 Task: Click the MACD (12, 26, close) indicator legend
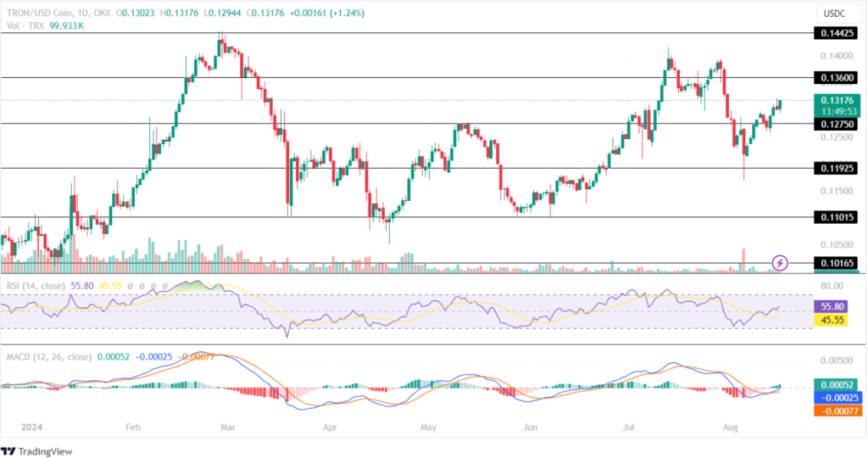tap(48, 357)
